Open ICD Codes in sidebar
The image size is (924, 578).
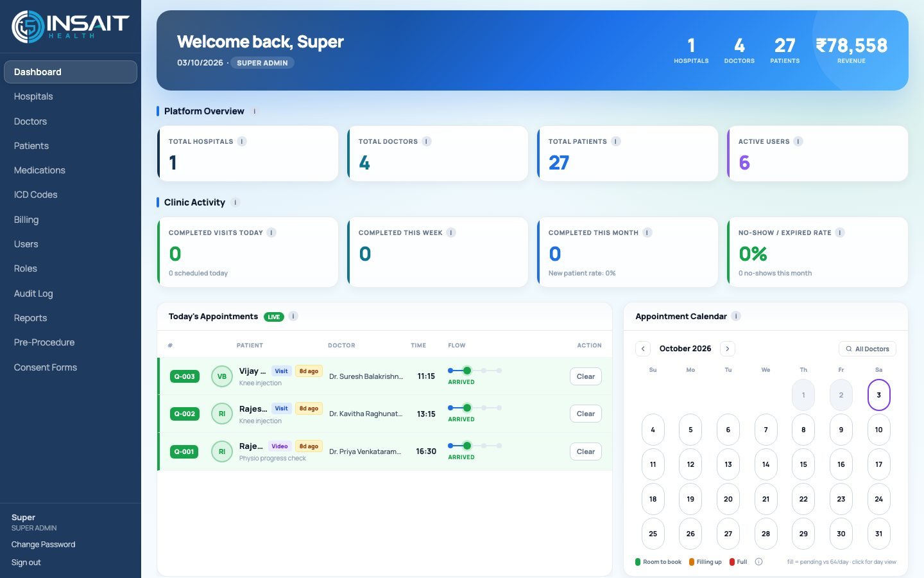(x=71, y=195)
